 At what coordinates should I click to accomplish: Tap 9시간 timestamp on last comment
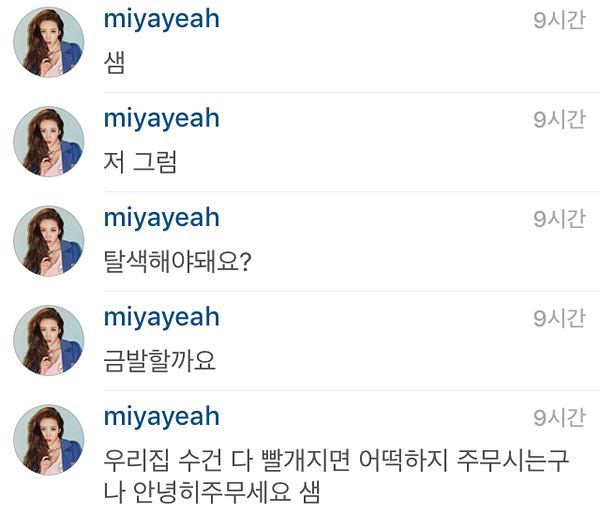[559, 418]
